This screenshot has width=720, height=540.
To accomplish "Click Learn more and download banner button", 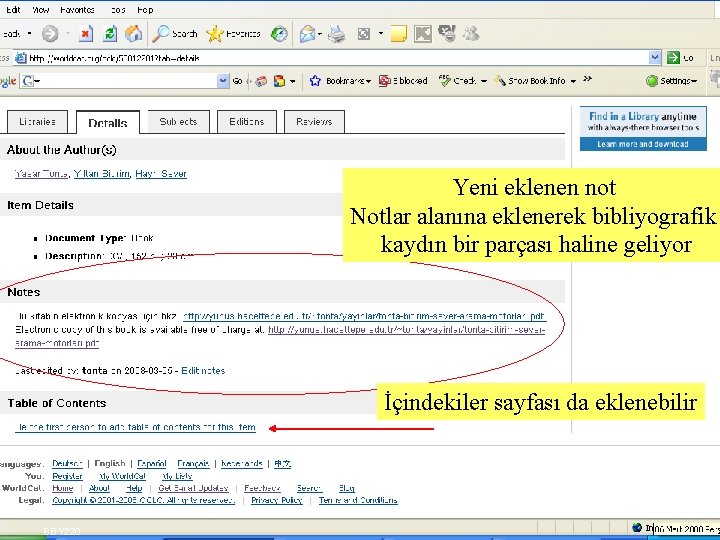I will point(643,144).
